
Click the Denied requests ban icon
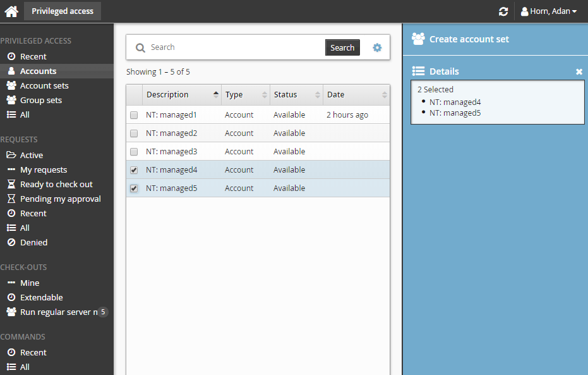pyautogui.click(x=11, y=242)
